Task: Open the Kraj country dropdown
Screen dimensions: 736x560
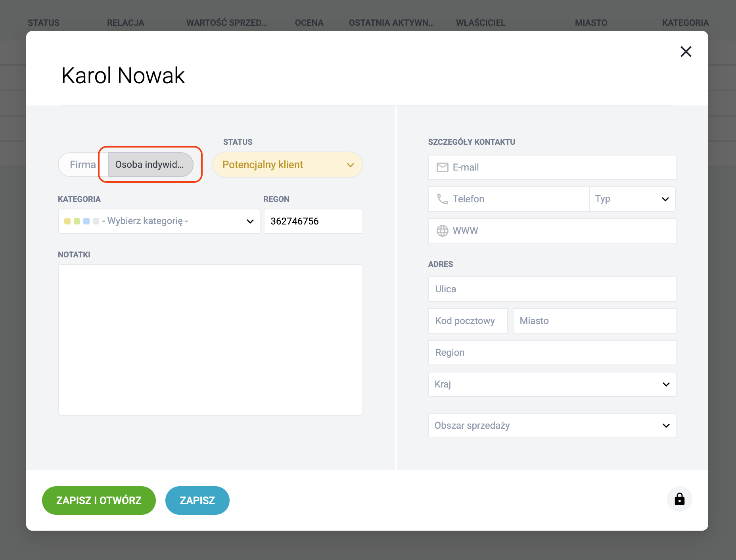Action: (x=552, y=384)
